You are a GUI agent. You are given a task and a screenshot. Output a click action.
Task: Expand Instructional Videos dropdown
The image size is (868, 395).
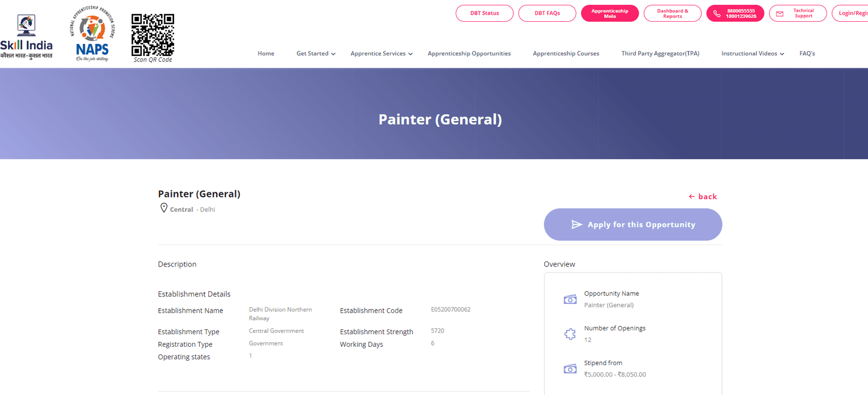coord(752,54)
